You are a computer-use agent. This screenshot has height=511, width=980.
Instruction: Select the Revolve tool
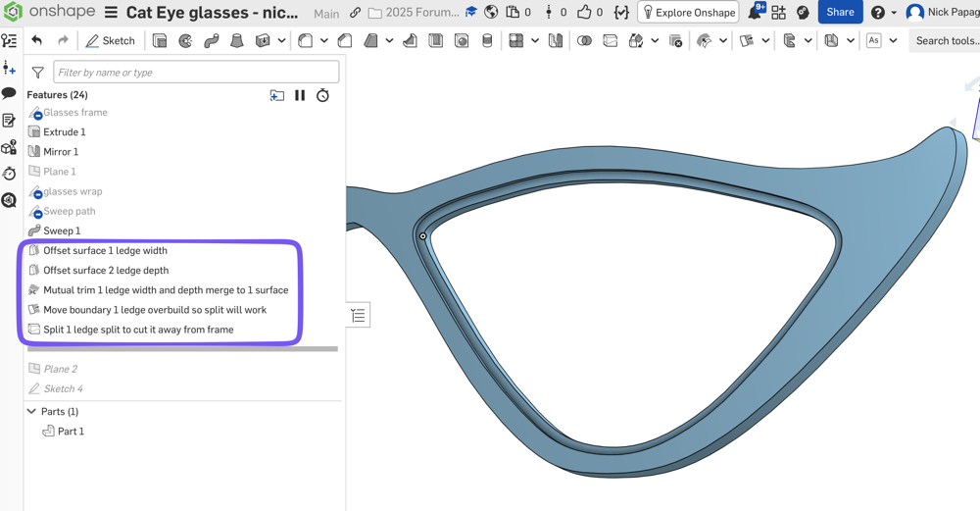coord(185,41)
